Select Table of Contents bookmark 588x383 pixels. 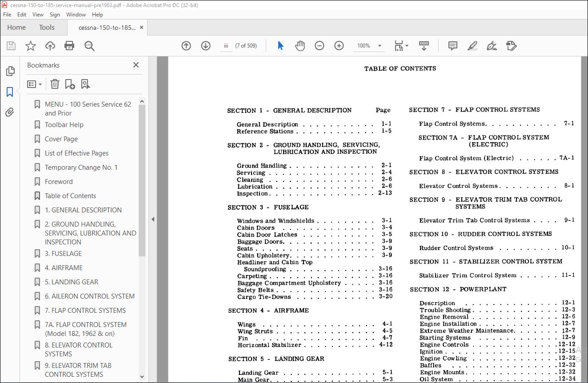(70, 196)
